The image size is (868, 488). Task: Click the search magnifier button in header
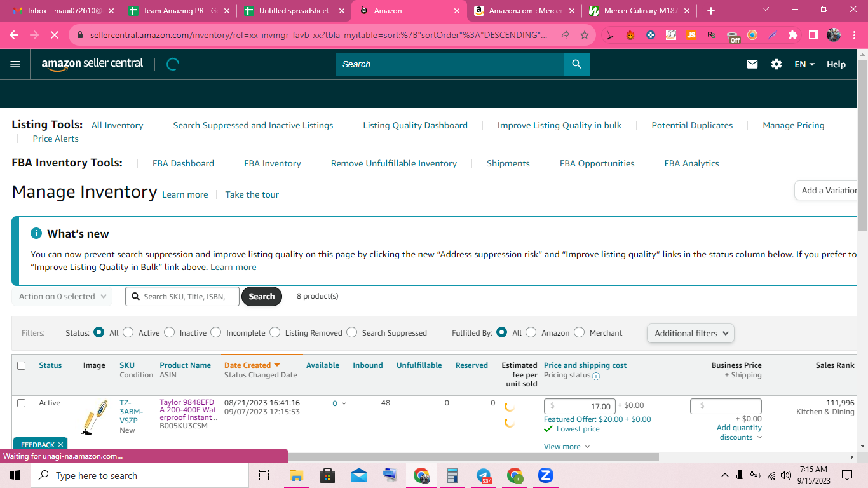pos(576,64)
